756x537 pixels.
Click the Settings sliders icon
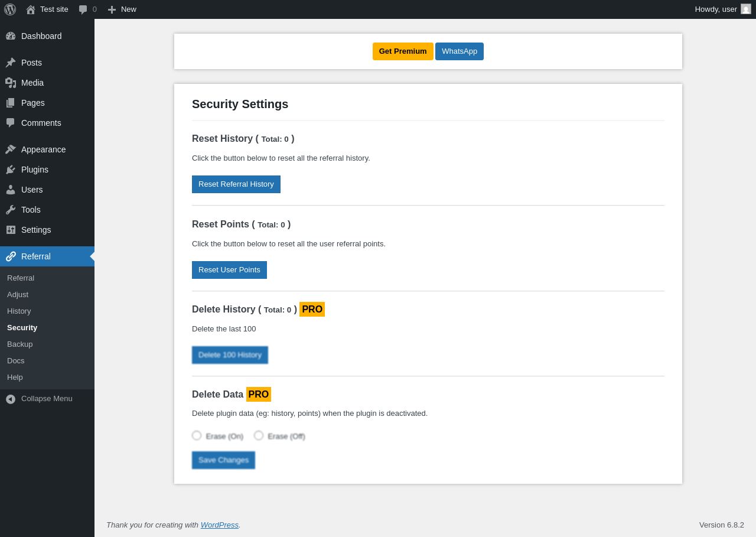[x=11, y=230]
